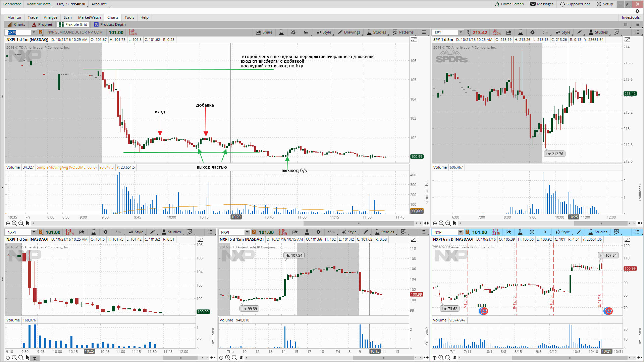
Task: Select the pointer cursor tool below the top NXPI chart
Action: (x=28, y=223)
